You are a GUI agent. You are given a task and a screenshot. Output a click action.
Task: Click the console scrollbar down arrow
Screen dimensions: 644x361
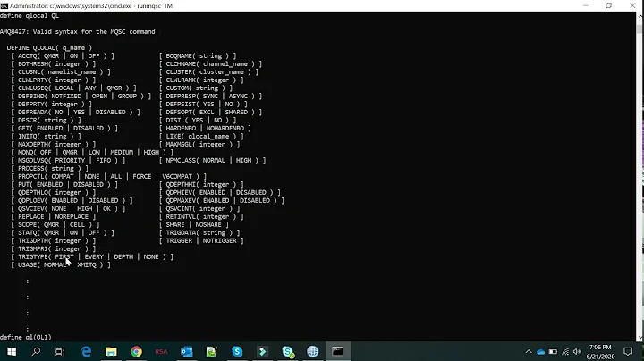point(640,338)
